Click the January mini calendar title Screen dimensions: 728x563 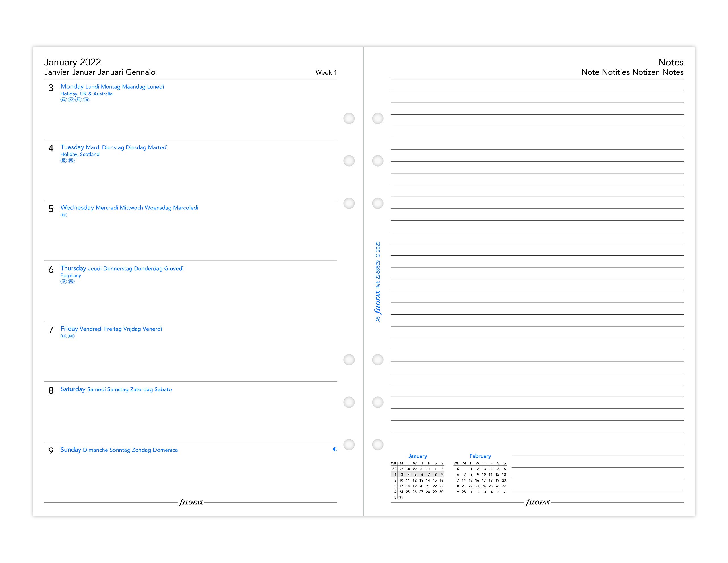tap(417, 456)
